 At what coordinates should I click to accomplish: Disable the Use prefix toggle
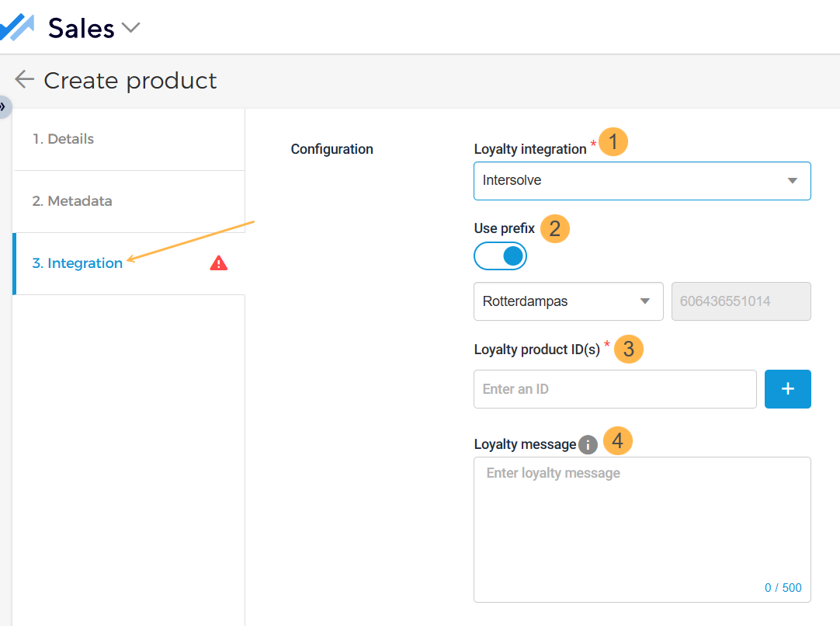[x=501, y=256]
